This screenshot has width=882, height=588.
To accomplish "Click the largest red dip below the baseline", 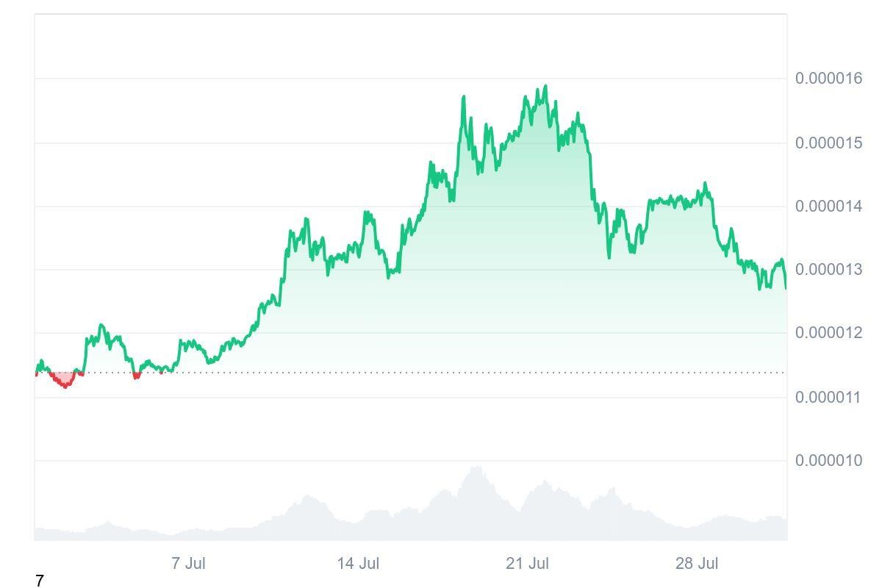I will [x=65, y=384].
